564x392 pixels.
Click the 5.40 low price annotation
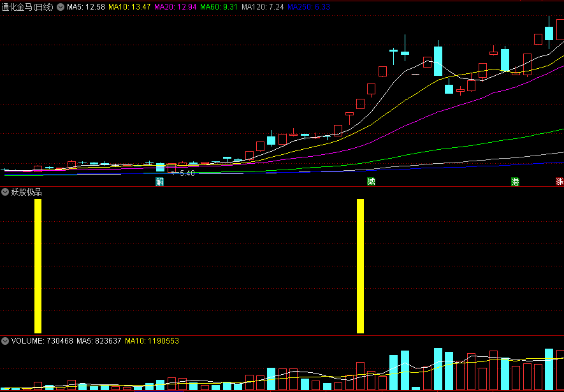click(187, 173)
